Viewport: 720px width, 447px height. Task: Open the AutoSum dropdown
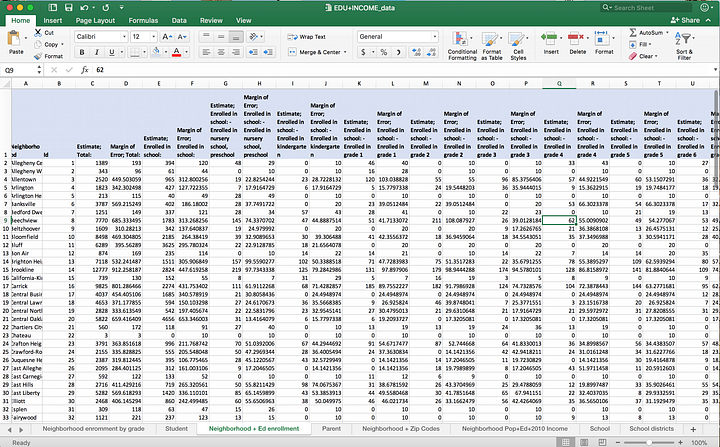(x=667, y=33)
